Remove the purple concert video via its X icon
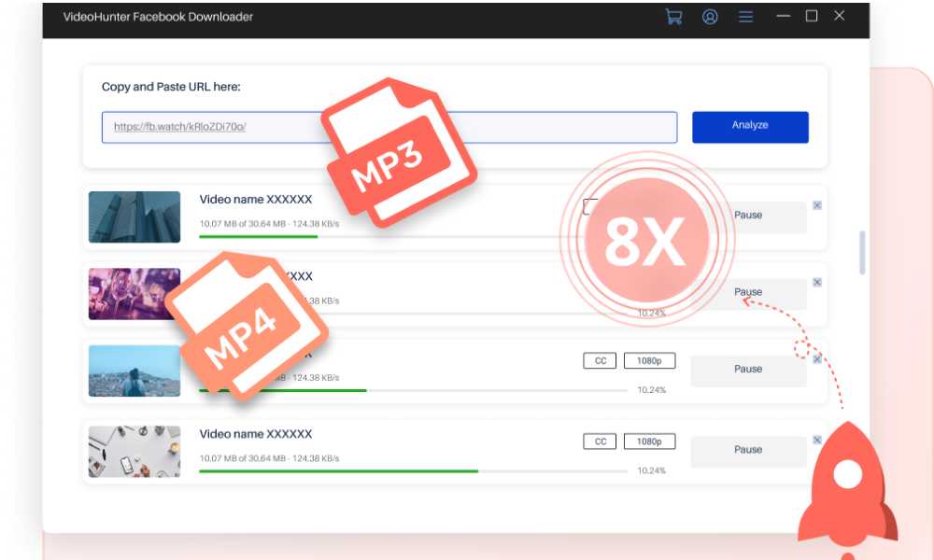The height and width of the screenshot is (560, 934). (x=817, y=282)
